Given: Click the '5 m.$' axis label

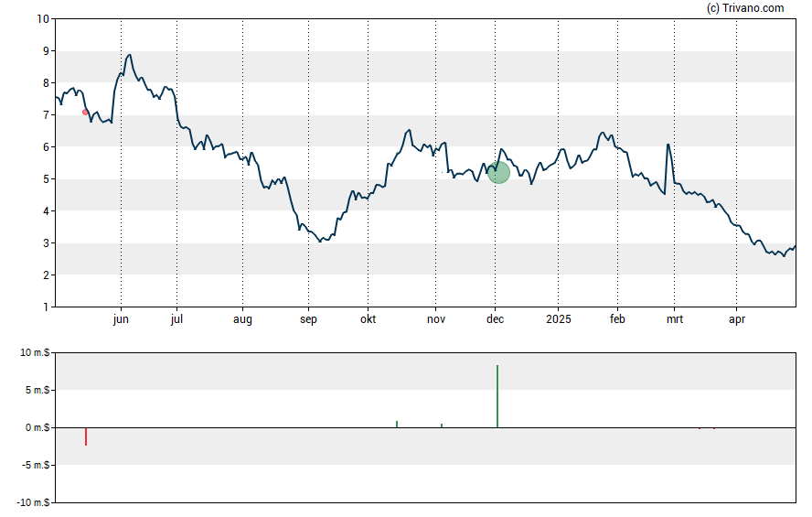Looking at the screenshot, I should point(37,390).
